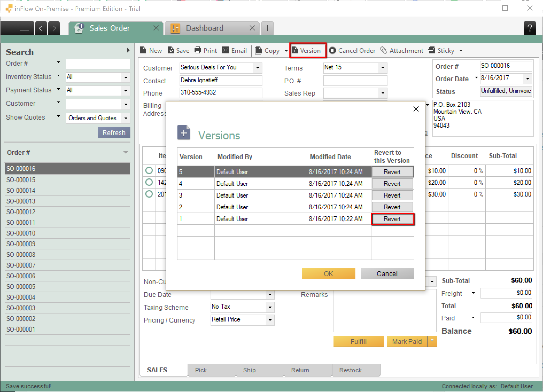Email the sales order
The image size is (543, 392).
(x=235, y=50)
